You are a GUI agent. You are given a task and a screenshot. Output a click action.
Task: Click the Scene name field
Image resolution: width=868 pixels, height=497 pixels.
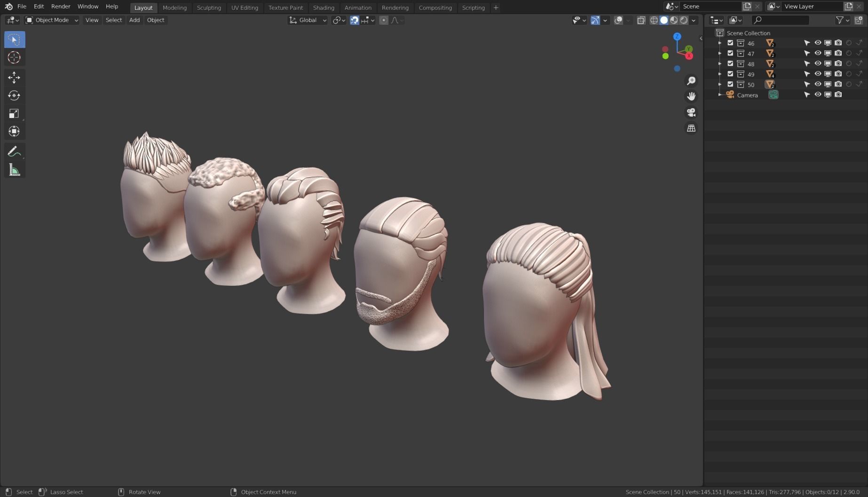(x=710, y=7)
